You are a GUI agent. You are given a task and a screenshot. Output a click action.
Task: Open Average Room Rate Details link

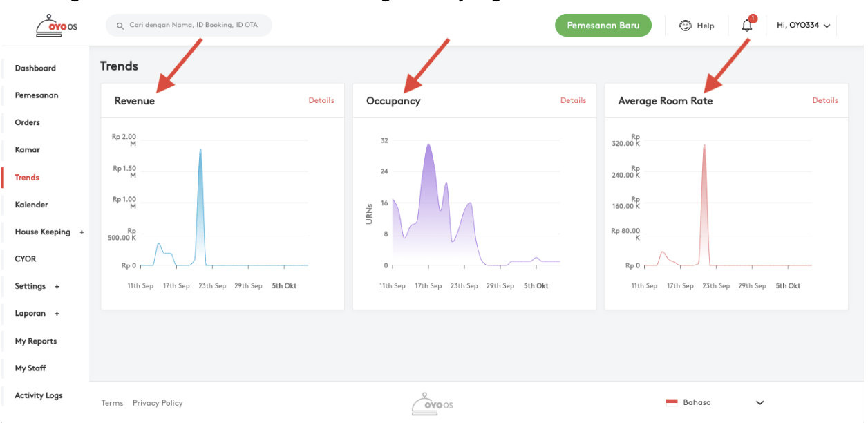[x=825, y=100]
